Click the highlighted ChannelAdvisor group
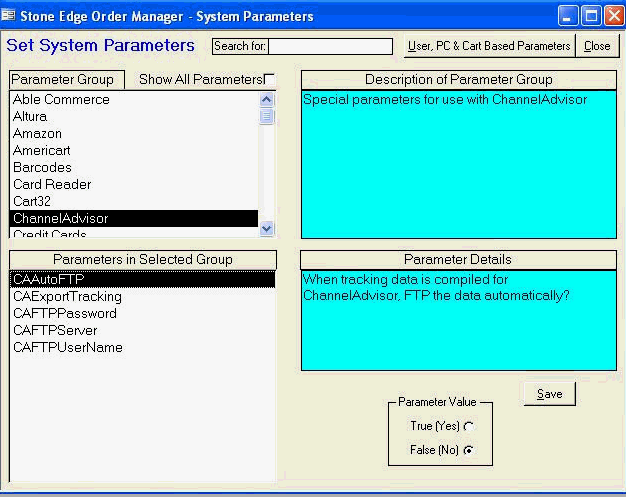 [x=134, y=218]
